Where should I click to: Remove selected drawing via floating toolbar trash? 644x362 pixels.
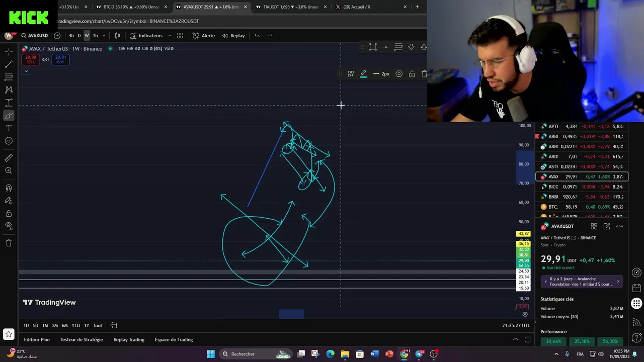[424, 74]
